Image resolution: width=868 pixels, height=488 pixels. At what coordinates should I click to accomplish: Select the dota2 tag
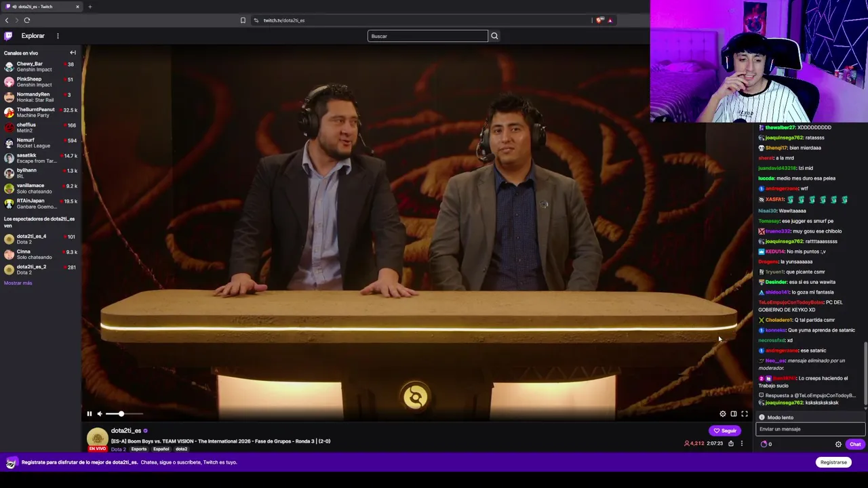point(182,449)
